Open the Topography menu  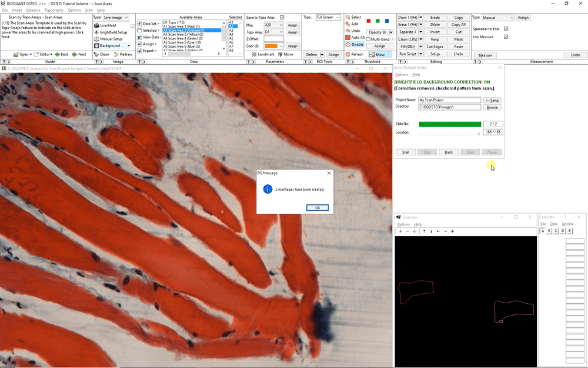(54, 9)
